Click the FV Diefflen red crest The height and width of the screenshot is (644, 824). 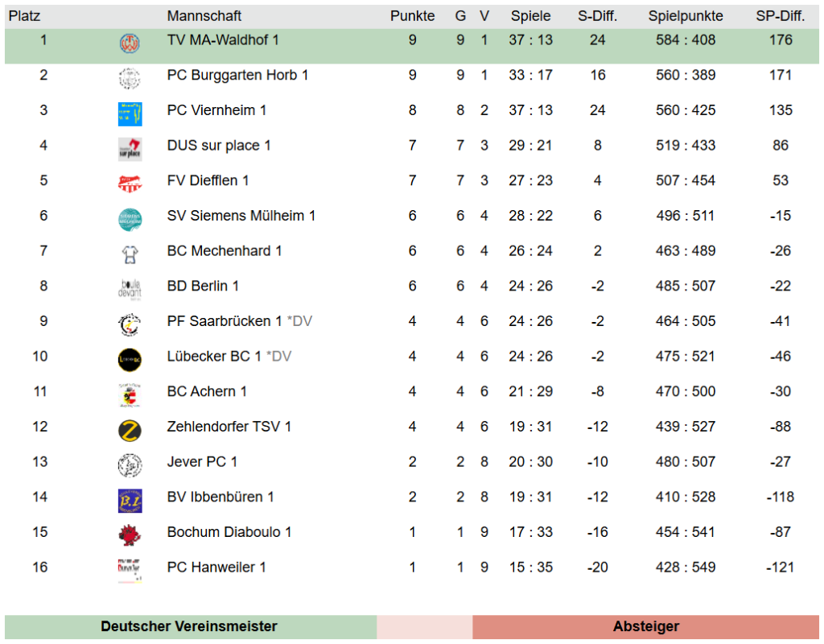(x=130, y=184)
